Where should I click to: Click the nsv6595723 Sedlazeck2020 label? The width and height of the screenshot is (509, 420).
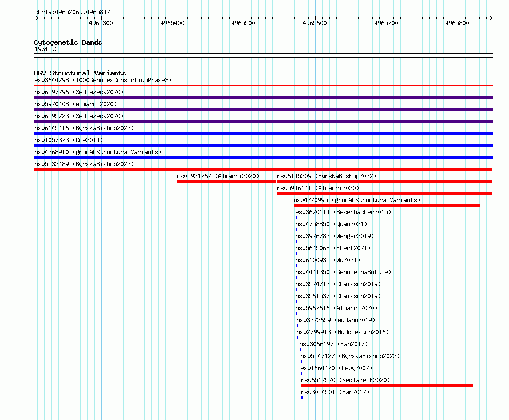tap(79, 116)
